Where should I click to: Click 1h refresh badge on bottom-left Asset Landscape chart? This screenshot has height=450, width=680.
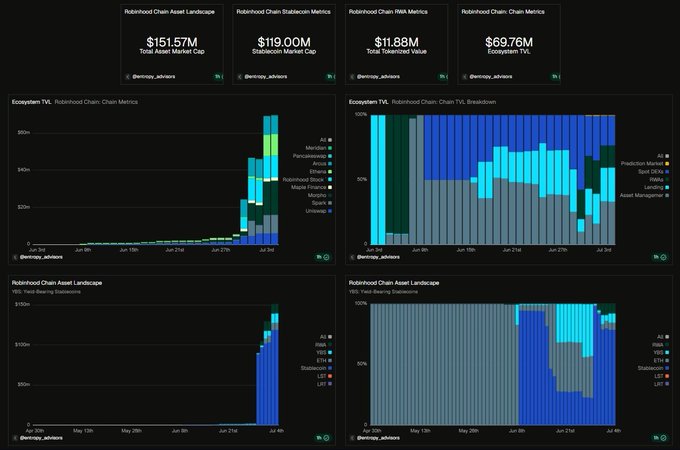click(x=323, y=438)
